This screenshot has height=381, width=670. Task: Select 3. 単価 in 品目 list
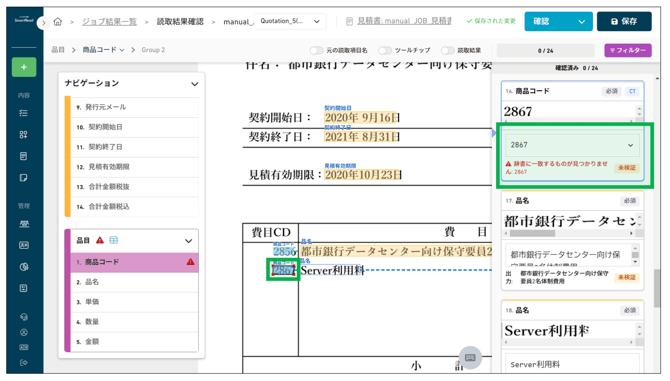point(134,302)
